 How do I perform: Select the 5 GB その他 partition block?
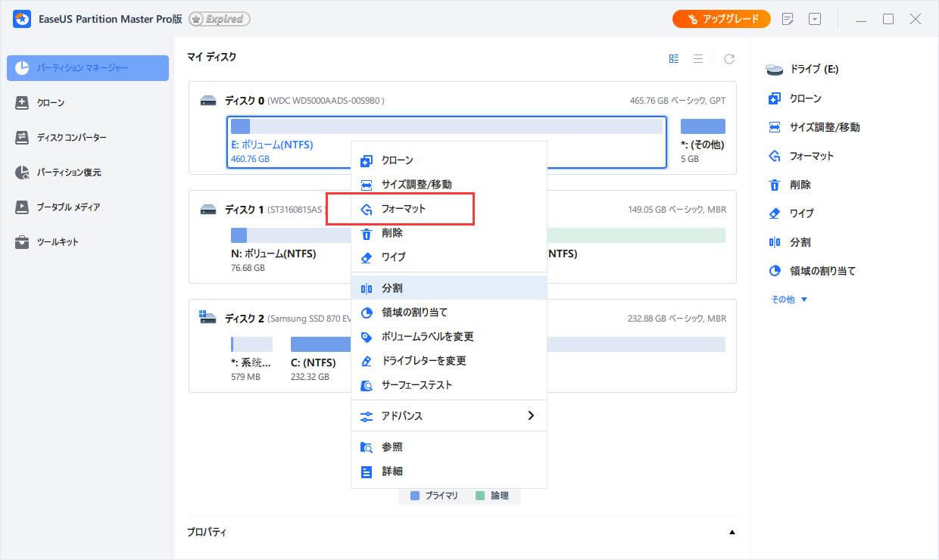coord(703,127)
